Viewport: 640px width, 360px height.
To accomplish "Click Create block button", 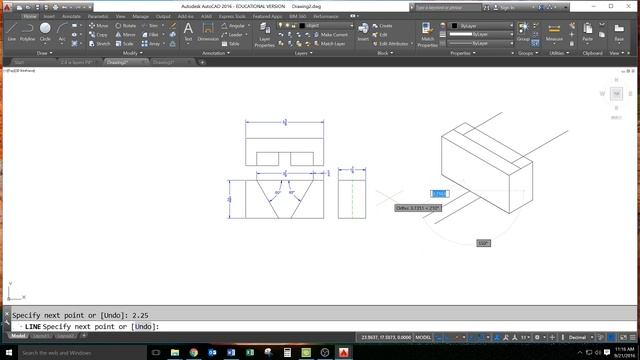I will 382,26.
